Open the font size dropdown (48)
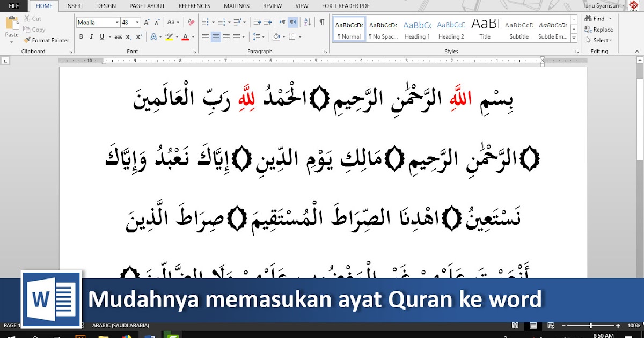 coord(137,23)
